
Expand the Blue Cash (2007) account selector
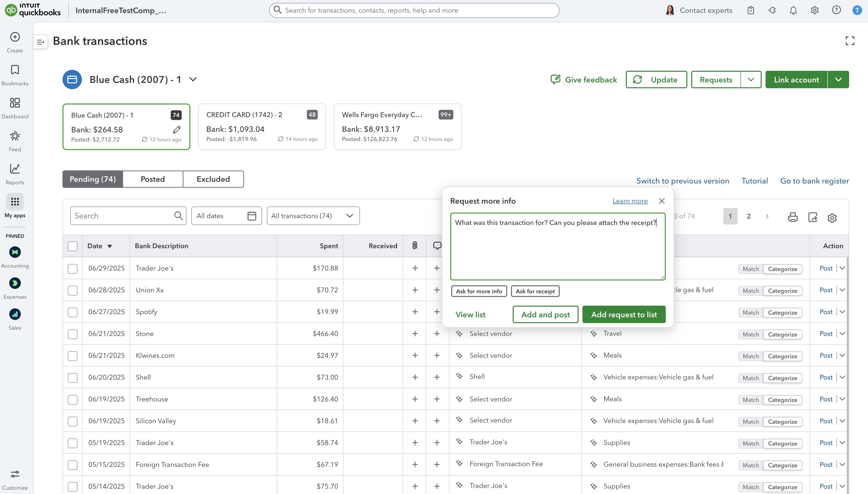[x=193, y=80]
